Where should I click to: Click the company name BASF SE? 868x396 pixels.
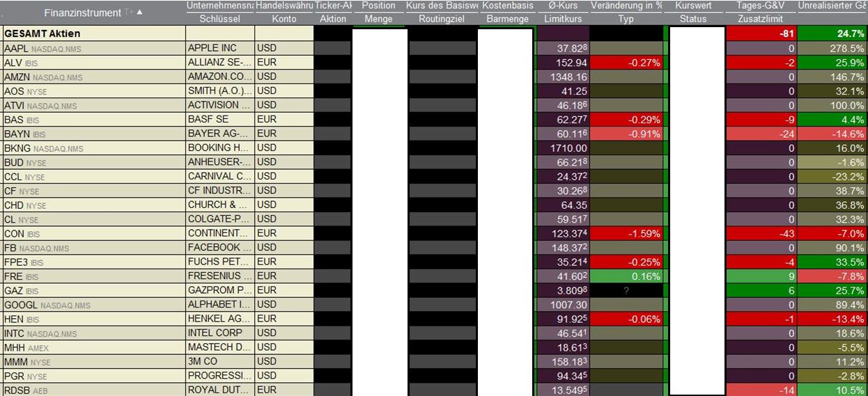(208, 120)
